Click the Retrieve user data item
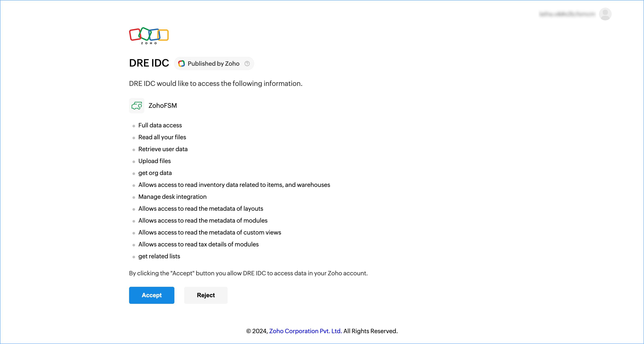 point(163,149)
